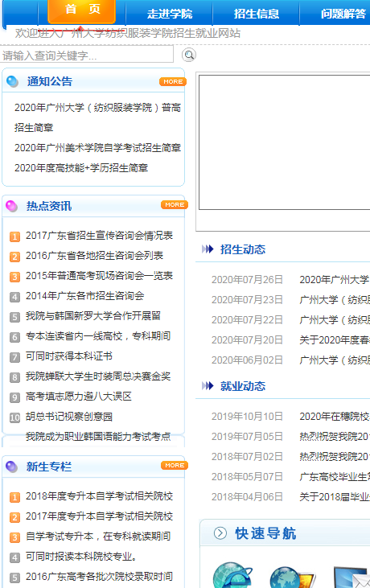Click the magnifier search icon

coord(189,56)
